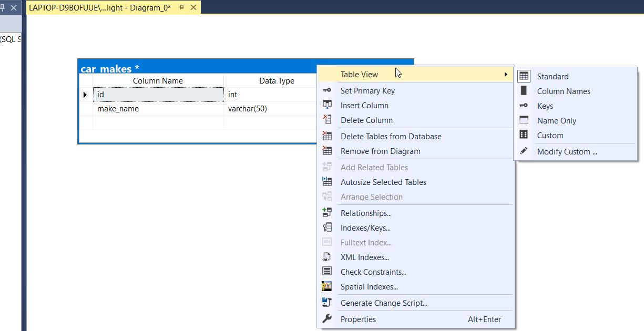This screenshot has width=644, height=331.
Task: Click the XML Indexes icon
Action: (x=327, y=257)
